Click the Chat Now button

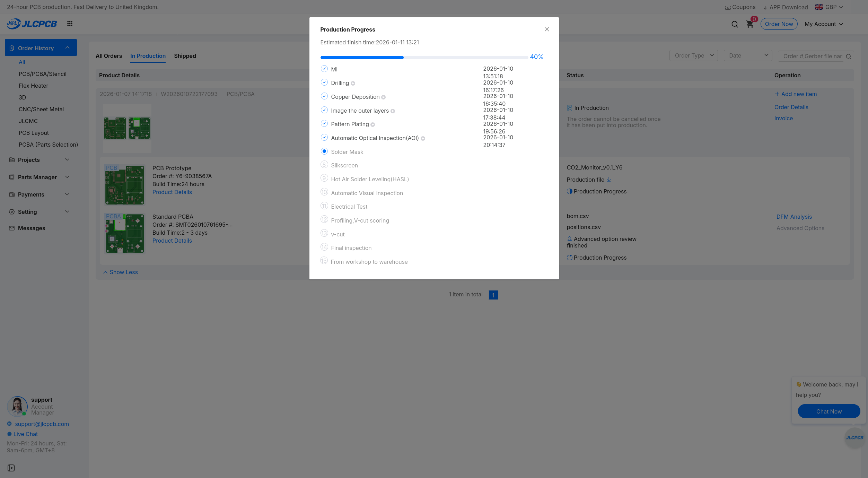(828, 411)
